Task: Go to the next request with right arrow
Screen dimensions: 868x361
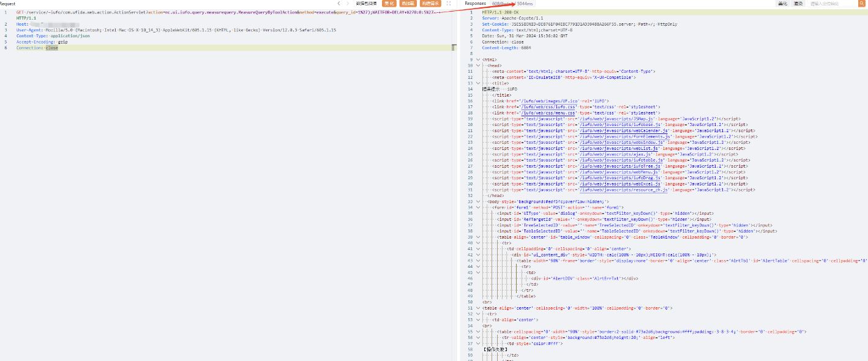Action: (x=348, y=4)
